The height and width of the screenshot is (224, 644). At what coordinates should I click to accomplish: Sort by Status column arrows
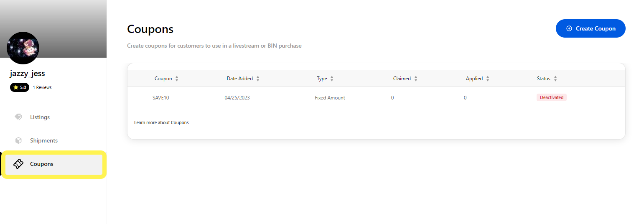(555, 79)
